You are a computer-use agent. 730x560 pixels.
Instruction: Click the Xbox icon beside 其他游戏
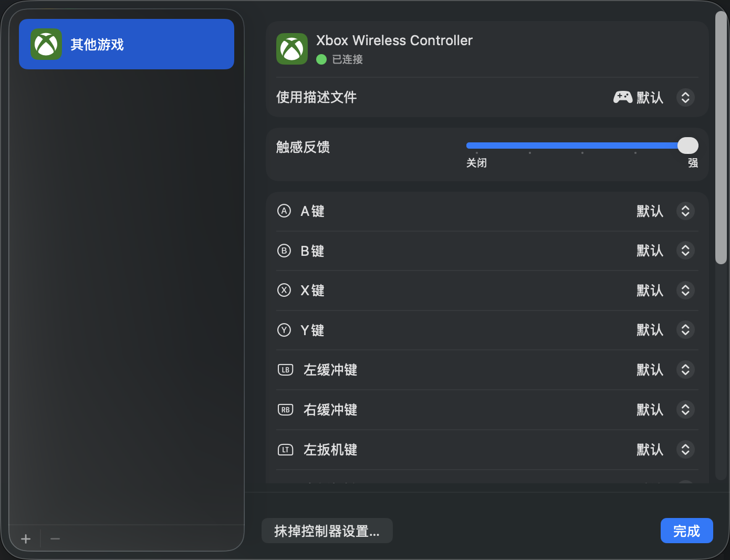point(46,44)
